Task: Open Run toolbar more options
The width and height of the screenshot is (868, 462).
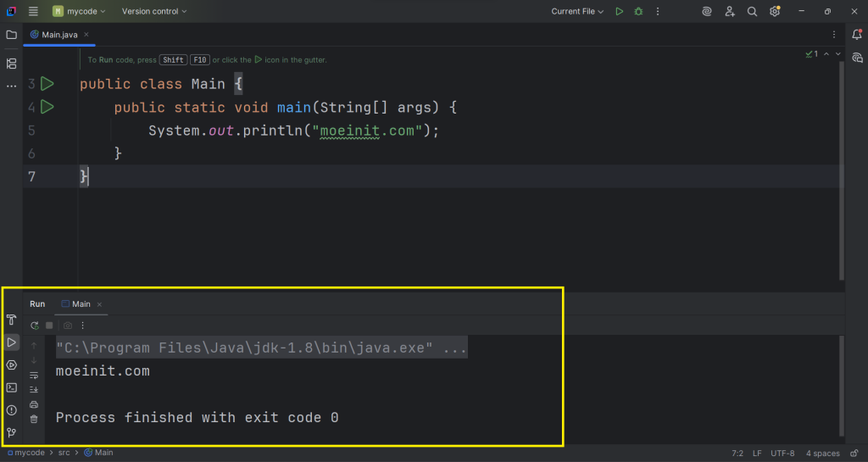Action: click(82, 326)
